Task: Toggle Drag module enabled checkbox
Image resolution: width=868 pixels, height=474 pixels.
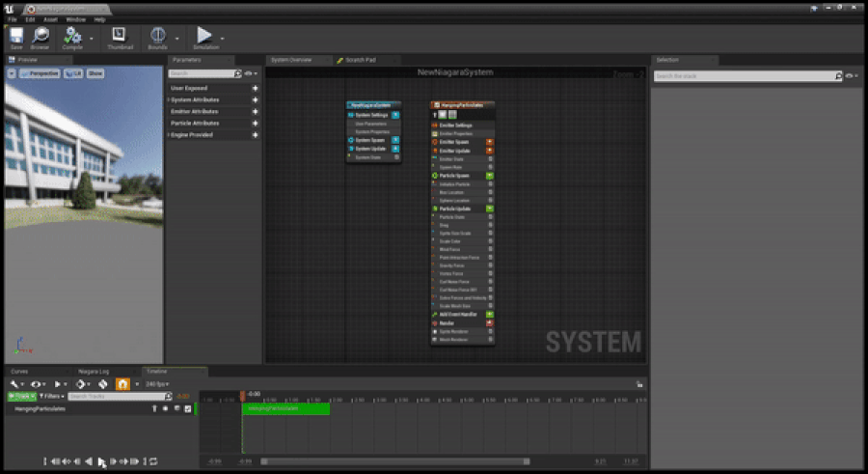Action: [490, 225]
